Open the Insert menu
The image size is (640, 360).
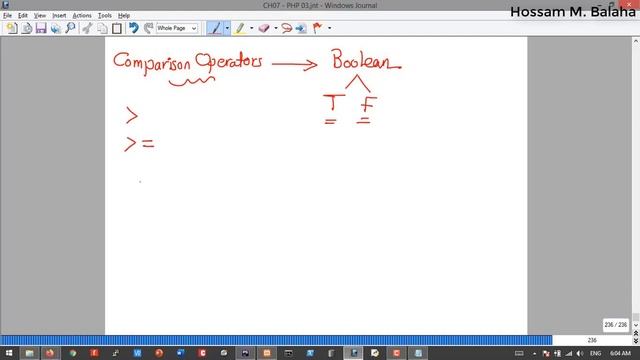click(59, 16)
